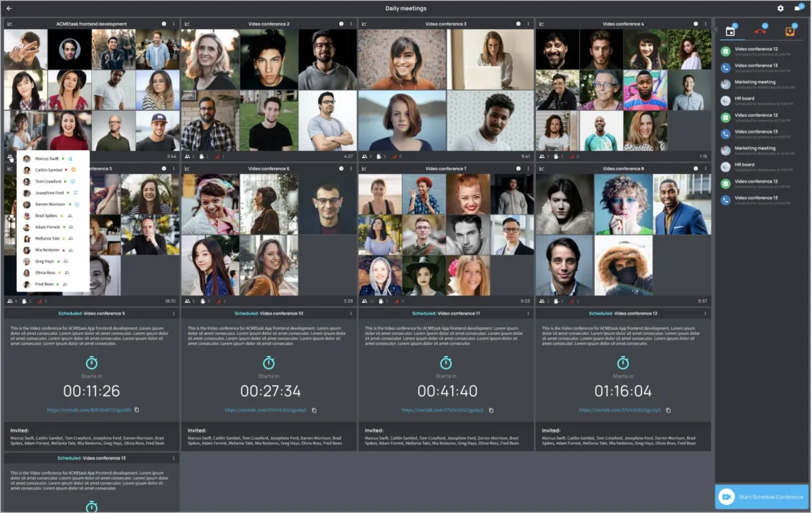Click the participants count icon below Video conference 4

pos(541,155)
